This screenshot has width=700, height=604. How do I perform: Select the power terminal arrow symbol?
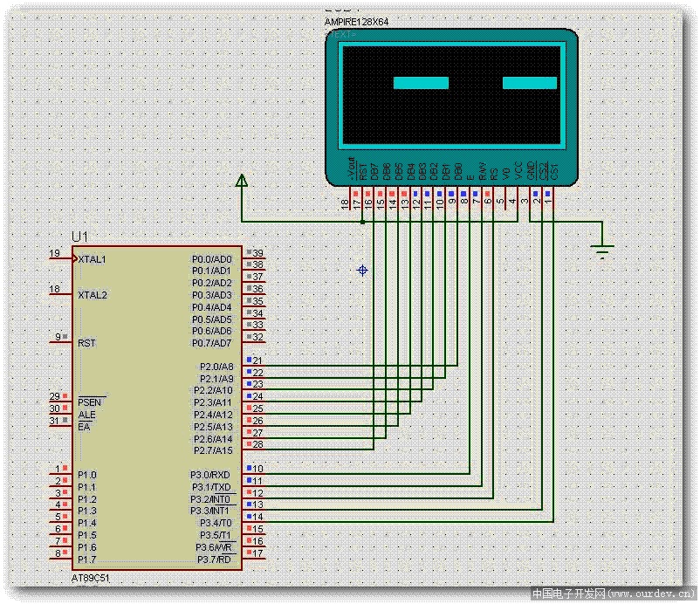[242, 181]
